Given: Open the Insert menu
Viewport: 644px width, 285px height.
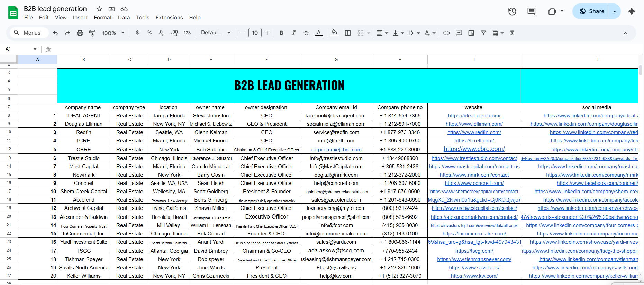Looking at the screenshot, I should [80, 18].
